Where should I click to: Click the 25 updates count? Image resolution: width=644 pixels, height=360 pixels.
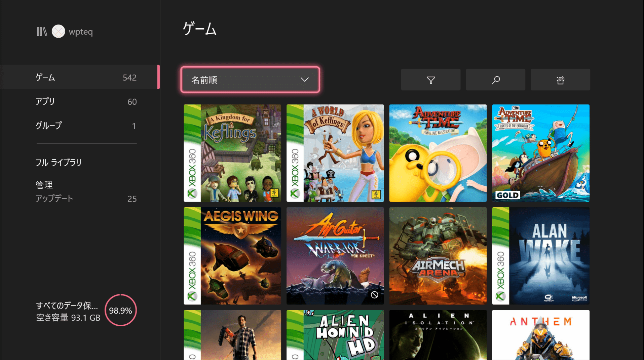pyautogui.click(x=132, y=199)
